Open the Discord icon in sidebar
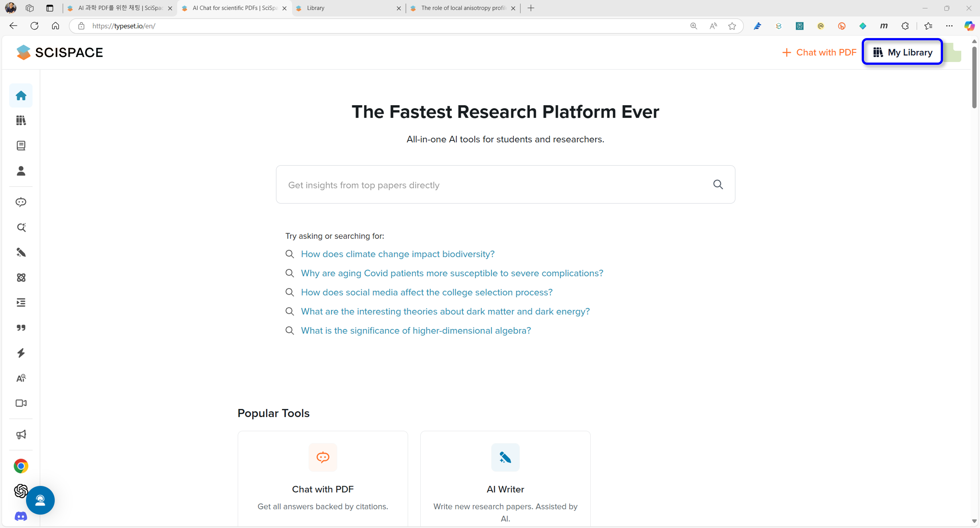The image size is (980, 528). pos(21,516)
